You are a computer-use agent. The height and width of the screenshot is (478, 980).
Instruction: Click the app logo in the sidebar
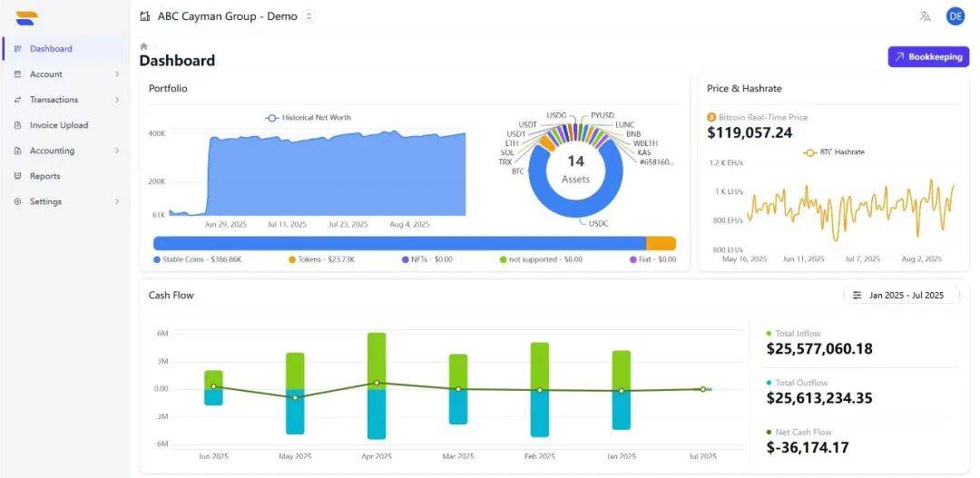point(27,17)
